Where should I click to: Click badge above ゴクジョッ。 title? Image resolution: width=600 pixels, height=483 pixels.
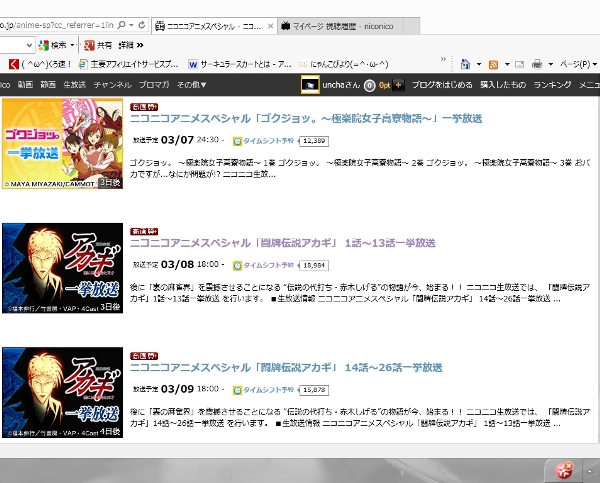(x=144, y=107)
